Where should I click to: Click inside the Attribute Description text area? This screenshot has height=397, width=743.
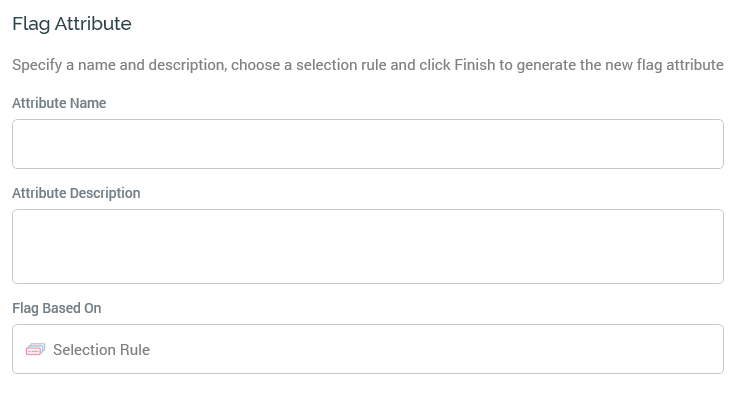(368, 246)
